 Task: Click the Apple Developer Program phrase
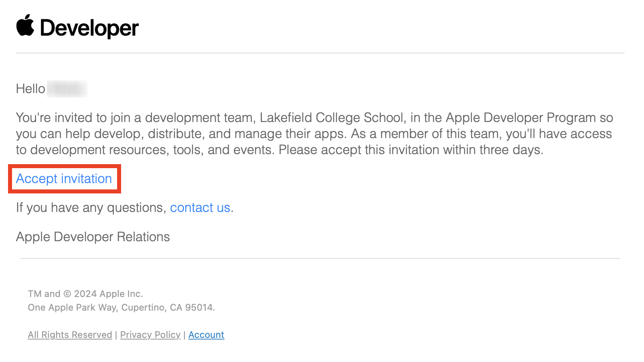(x=520, y=118)
